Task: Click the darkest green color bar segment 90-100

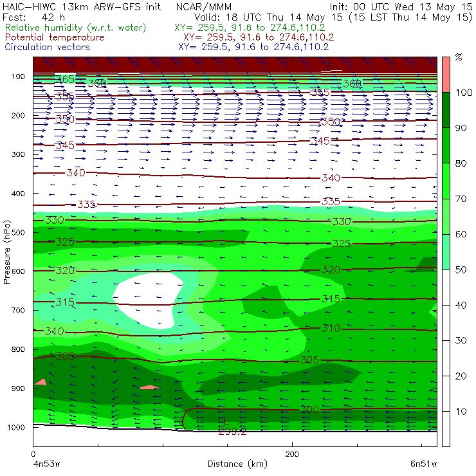Action: click(x=446, y=110)
